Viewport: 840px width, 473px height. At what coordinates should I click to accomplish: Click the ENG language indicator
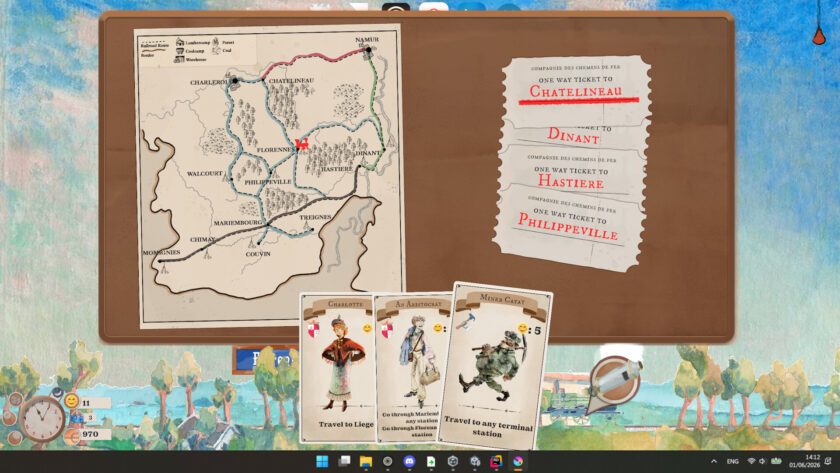(x=733, y=461)
